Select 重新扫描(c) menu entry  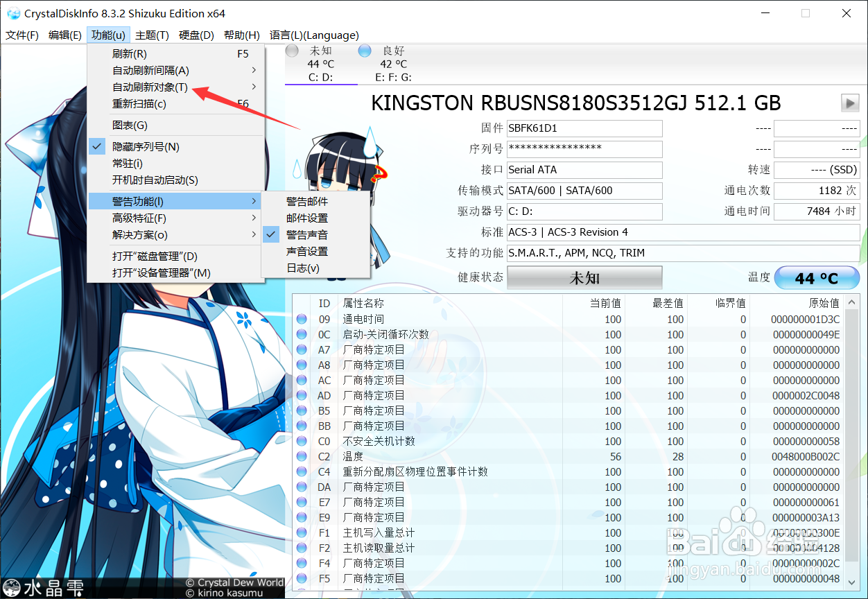click(x=175, y=104)
